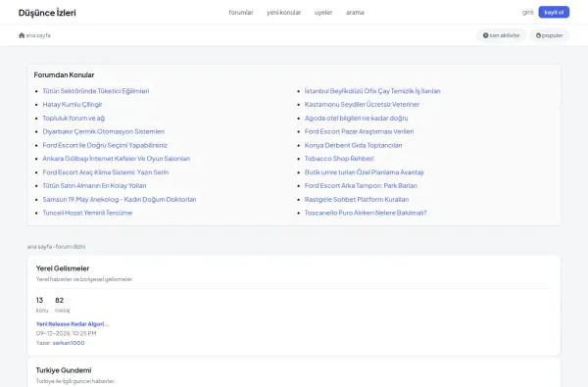Click the flame icon in 'populer'

tap(538, 35)
